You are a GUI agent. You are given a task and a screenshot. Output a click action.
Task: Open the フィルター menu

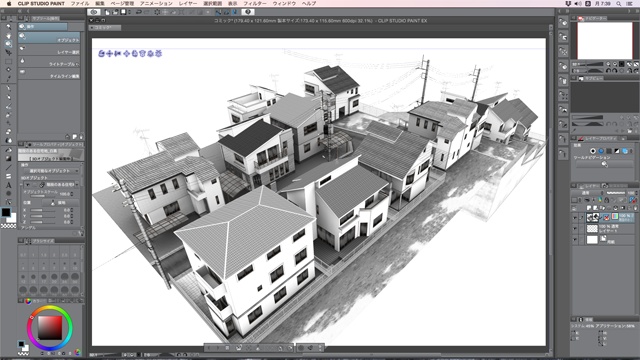255,3
